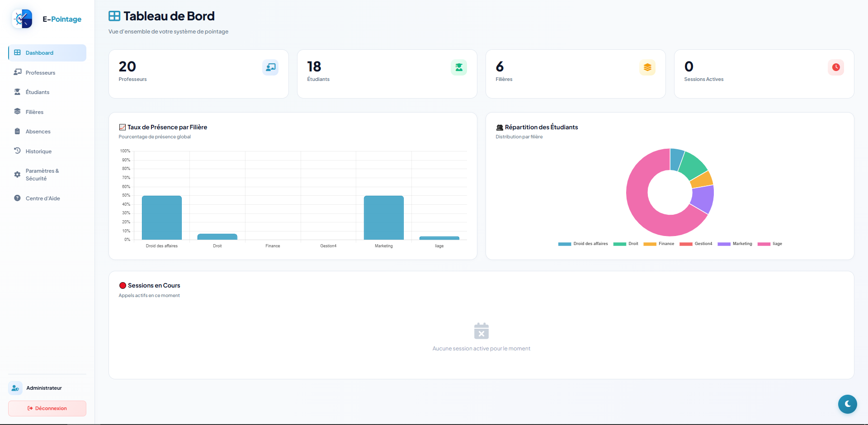Image resolution: width=868 pixels, height=425 pixels.
Task: Click the Professeurs card teacher icon
Action: 270,67
